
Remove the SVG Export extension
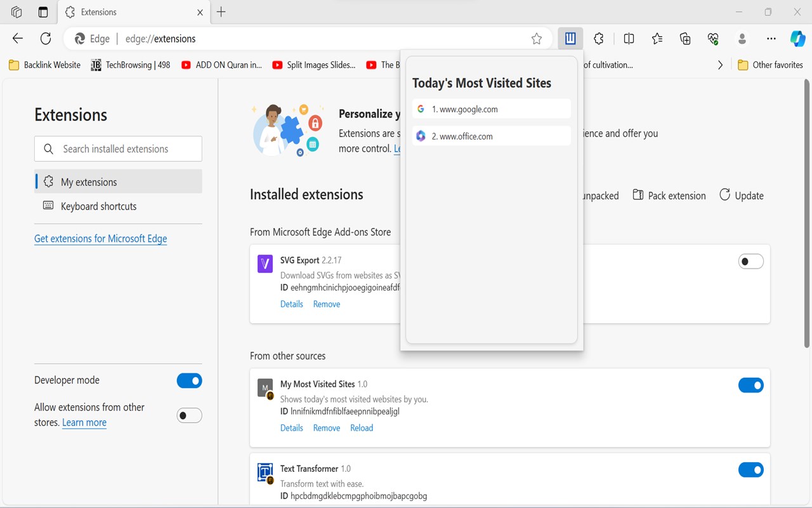point(327,304)
